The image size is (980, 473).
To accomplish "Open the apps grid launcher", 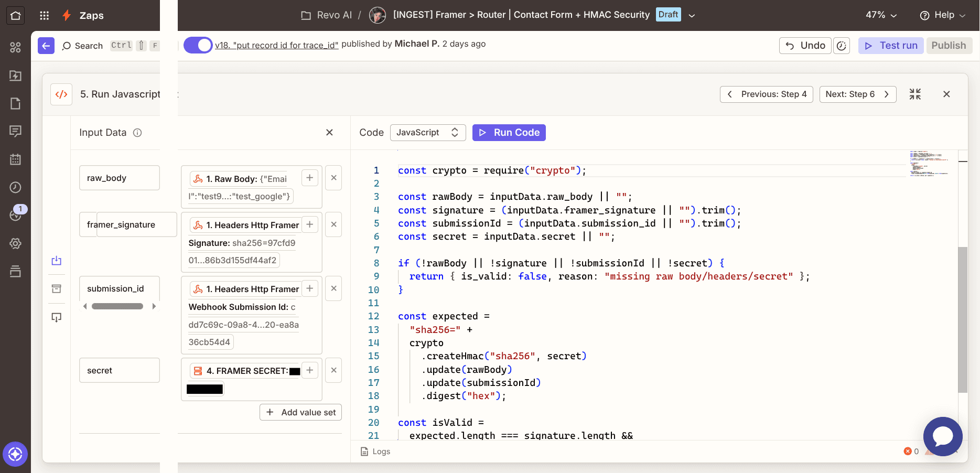I will 45,16.
